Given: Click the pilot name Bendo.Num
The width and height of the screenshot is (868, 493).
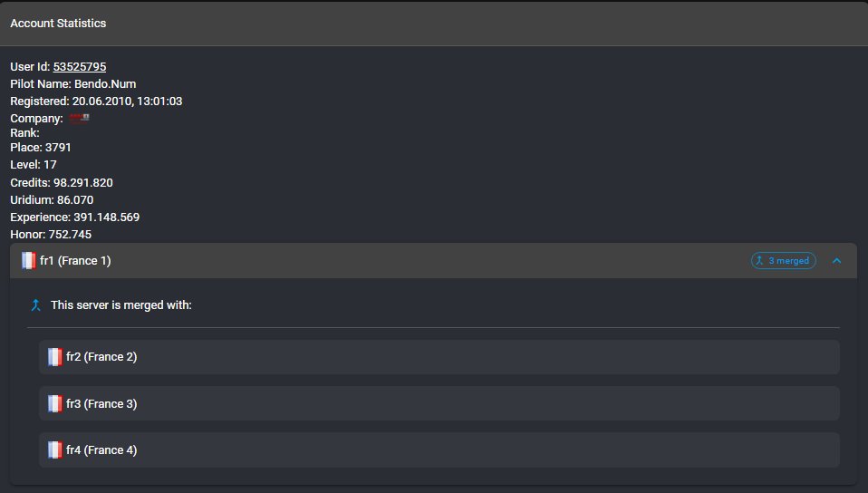Looking at the screenshot, I should pyautogui.click(x=105, y=84).
